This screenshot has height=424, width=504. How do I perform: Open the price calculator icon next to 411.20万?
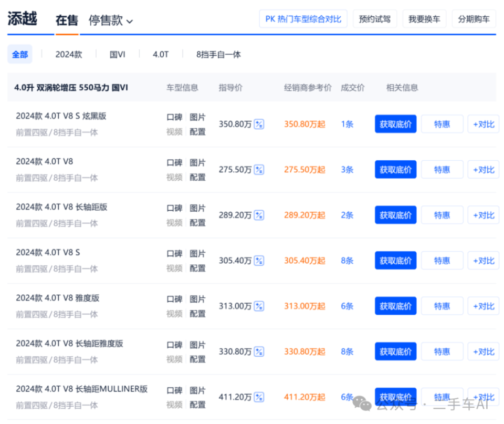259,397
